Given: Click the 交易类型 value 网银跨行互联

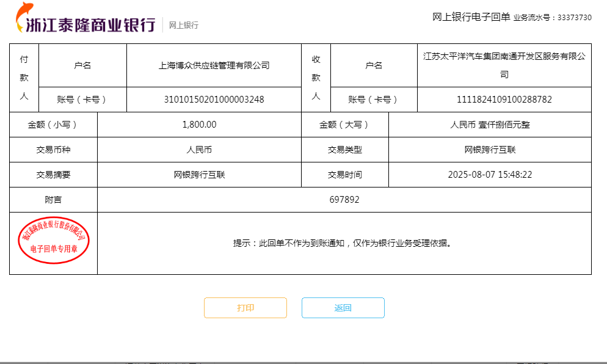Looking at the screenshot, I should [x=490, y=150].
